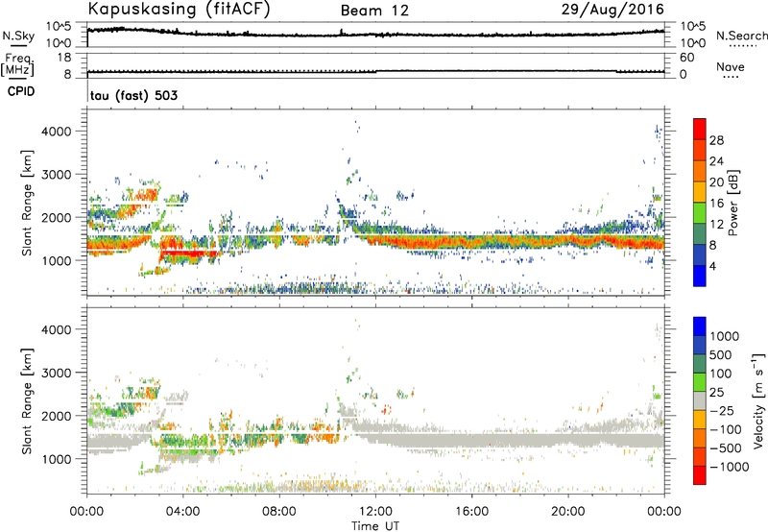Click the N.Sky axis label
The image size is (768, 532).
[18, 36]
